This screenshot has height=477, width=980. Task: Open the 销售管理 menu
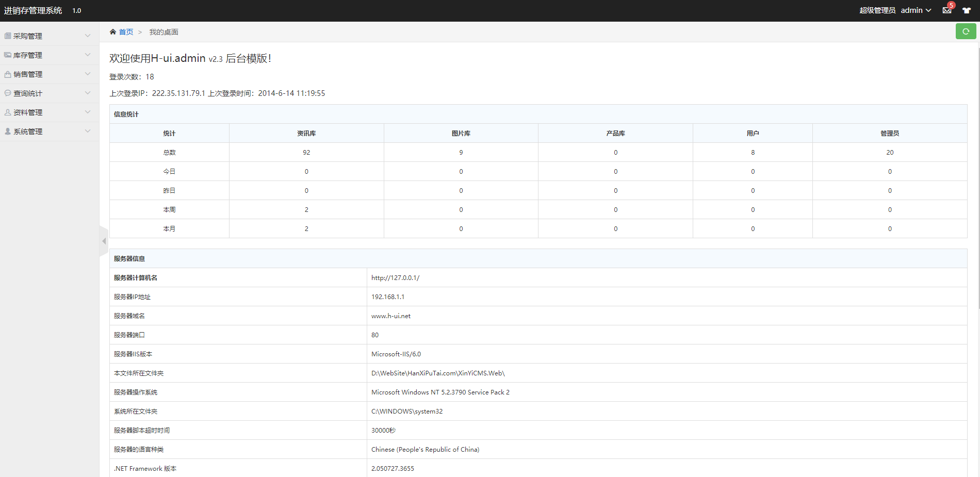[50, 74]
